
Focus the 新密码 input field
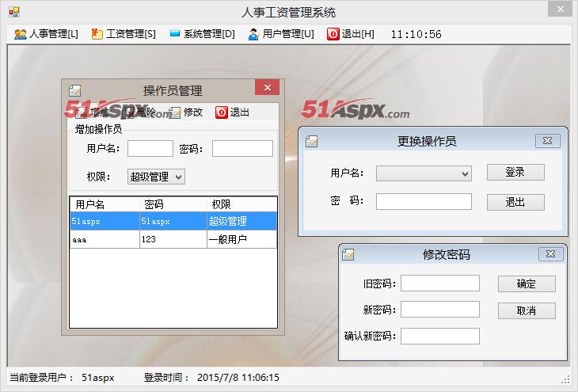tap(440, 309)
